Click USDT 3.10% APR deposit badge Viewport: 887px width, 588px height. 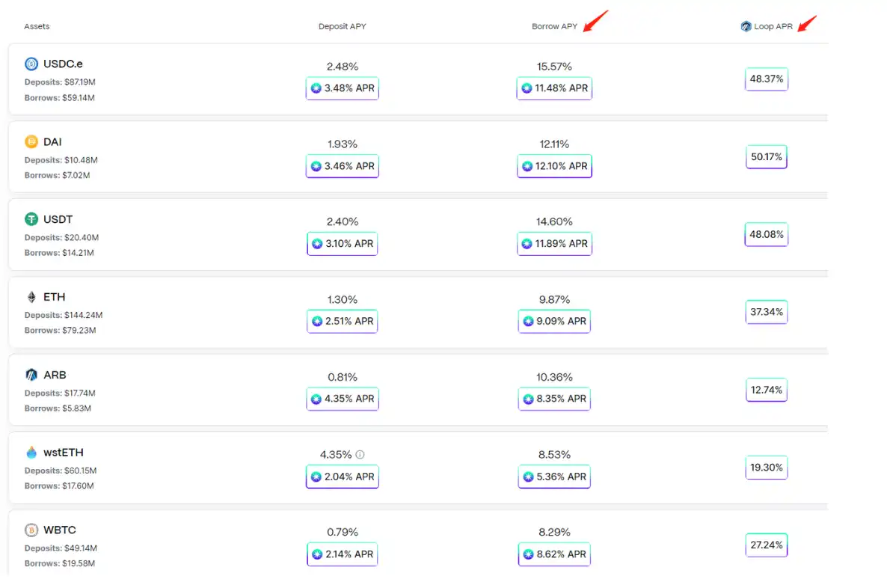pos(343,244)
